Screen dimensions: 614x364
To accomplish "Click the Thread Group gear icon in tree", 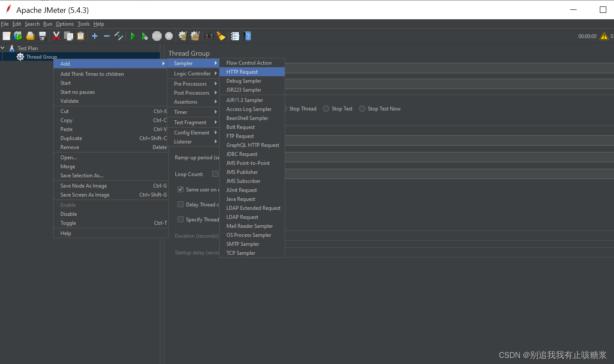I will [20, 57].
